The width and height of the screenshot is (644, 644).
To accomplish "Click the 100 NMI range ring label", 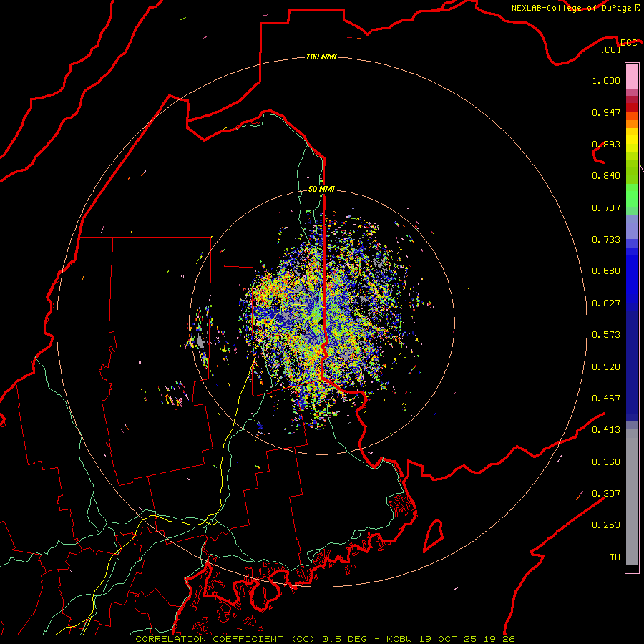I will pyautogui.click(x=321, y=57).
